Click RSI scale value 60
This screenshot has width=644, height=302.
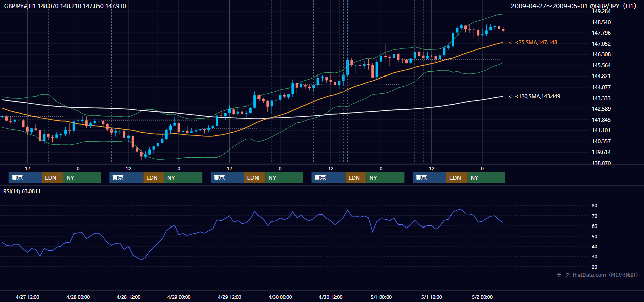[x=595, y=226]
